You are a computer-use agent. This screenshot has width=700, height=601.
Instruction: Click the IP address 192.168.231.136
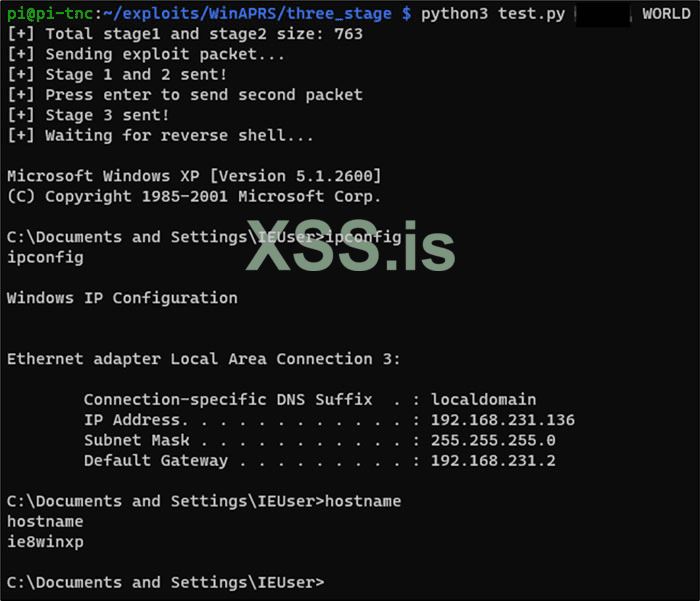coord(502,420)
